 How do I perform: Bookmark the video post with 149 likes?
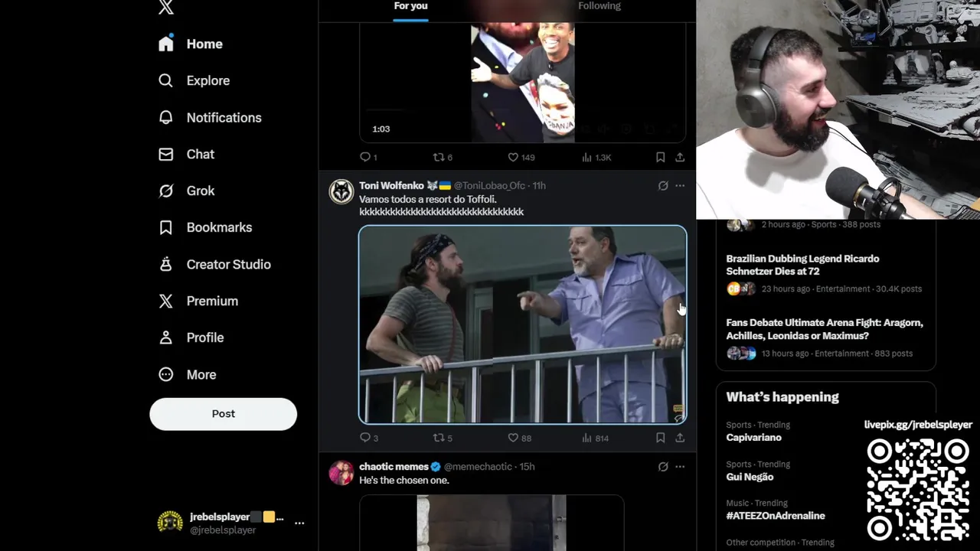coord(660,157)
